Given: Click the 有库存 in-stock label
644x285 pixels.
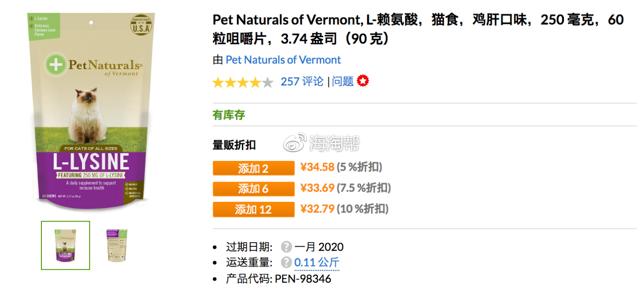Looking at the screenshot, I should tap(229, 115).
